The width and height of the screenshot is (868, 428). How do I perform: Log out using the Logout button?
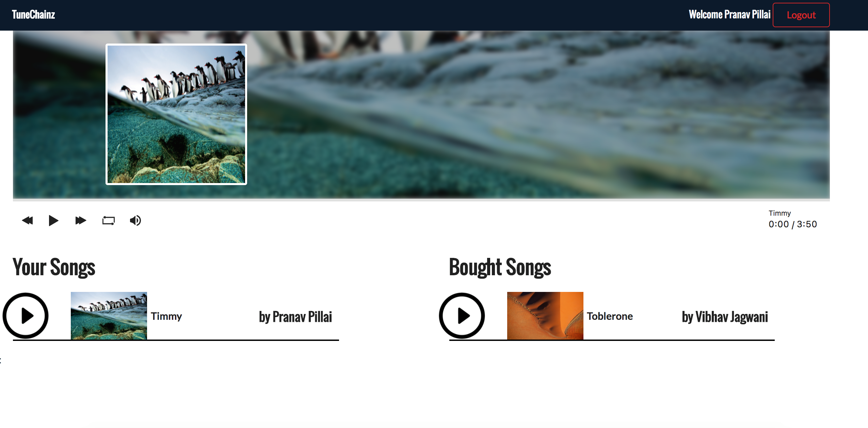801,15
